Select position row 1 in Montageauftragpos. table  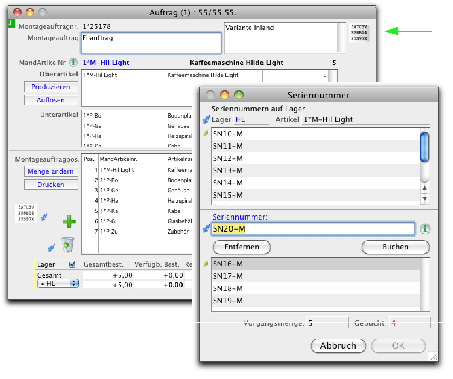point(137,170)
